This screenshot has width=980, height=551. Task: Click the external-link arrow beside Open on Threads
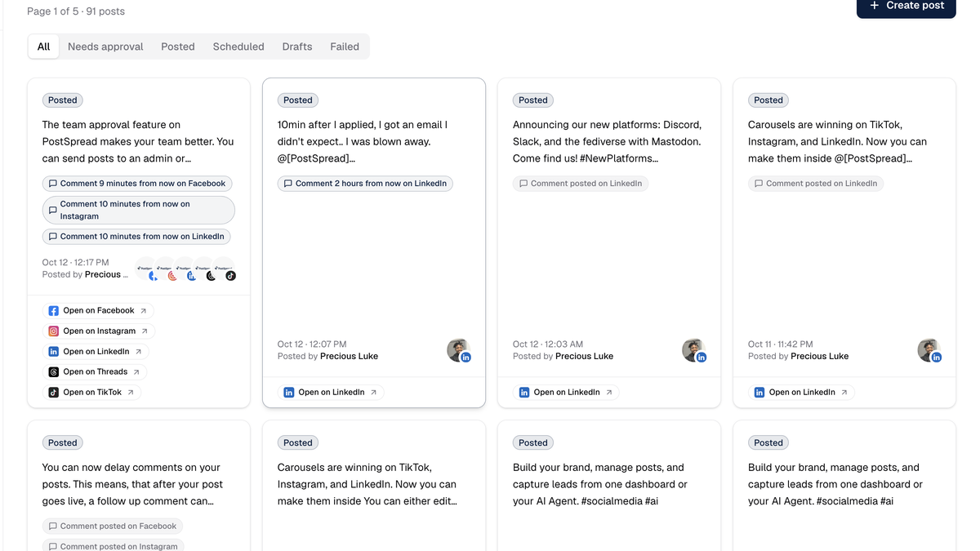136,372
